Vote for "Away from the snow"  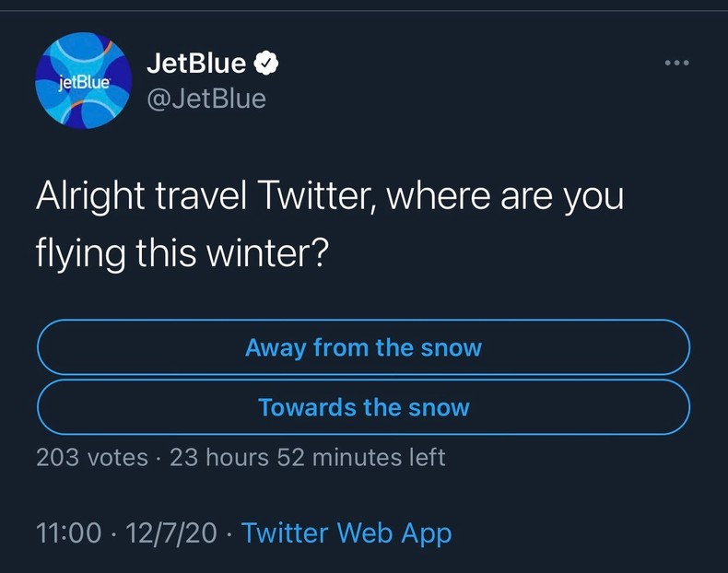tap(363, 347)
